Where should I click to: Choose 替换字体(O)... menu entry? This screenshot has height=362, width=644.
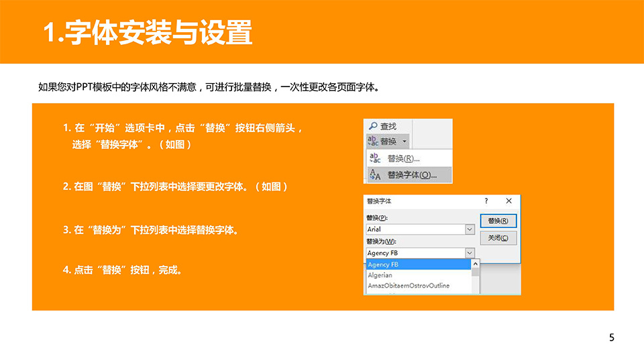(x=412, y=175)
